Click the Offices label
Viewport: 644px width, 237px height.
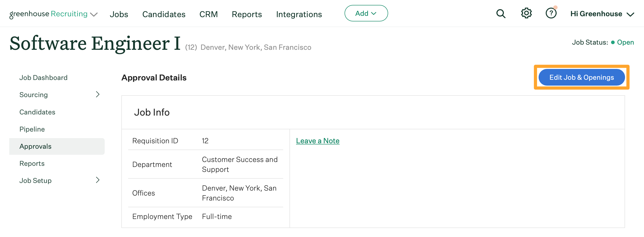pos(144,193)
